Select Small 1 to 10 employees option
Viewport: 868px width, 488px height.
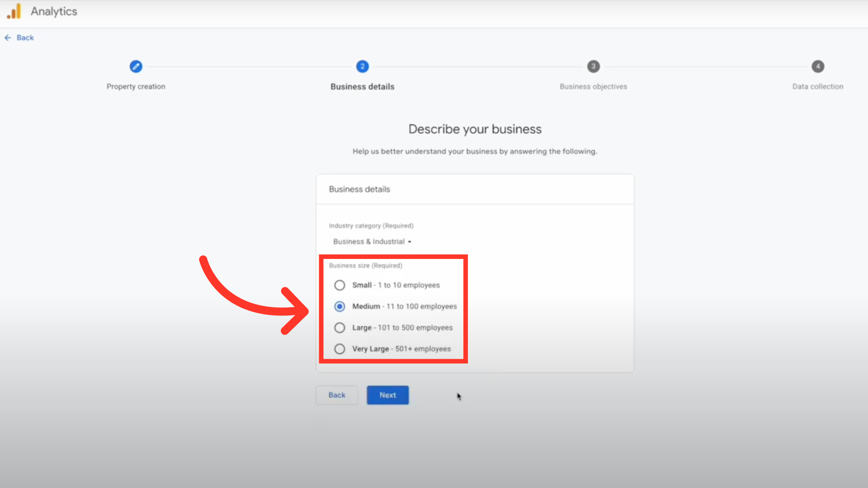pos(340,285)
